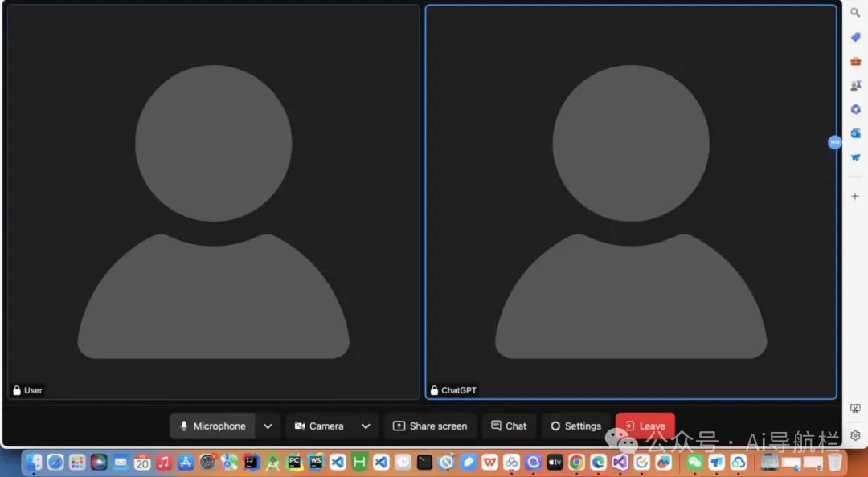This screenshot has width=868, height=477.
Task: Switch to Google Chrome in the Dock
Action: pyautogui.click(x=577, y=462)
